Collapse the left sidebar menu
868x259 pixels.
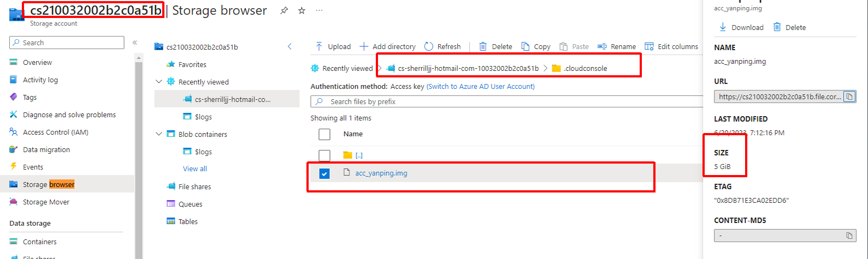135,43
